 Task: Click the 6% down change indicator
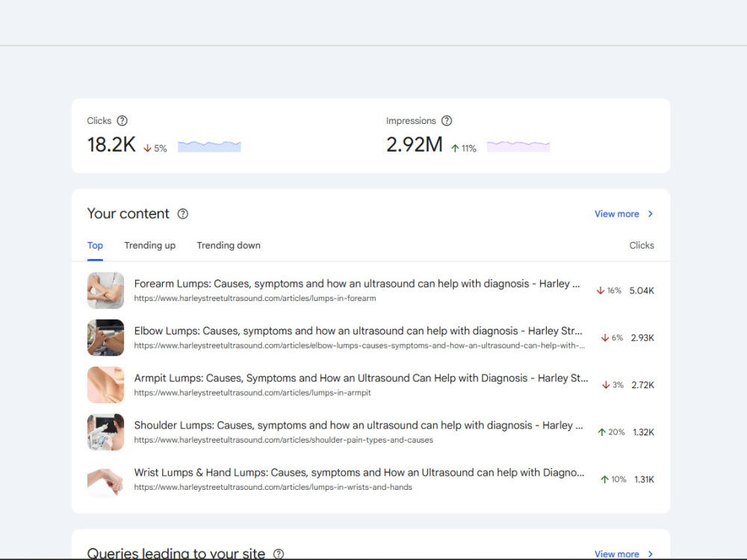pyautogui.click(x=613, y=337)
